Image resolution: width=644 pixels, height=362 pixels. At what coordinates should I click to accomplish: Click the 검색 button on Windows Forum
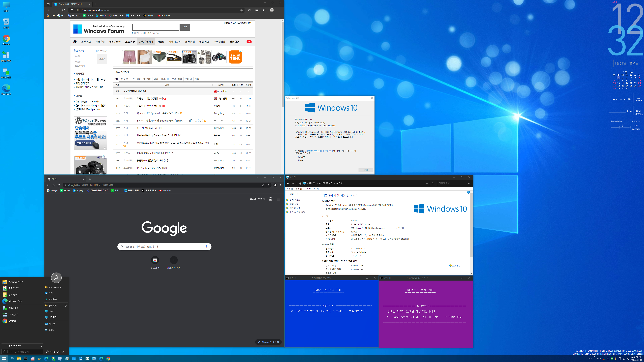pyautogui.click(x=185, y=27)
